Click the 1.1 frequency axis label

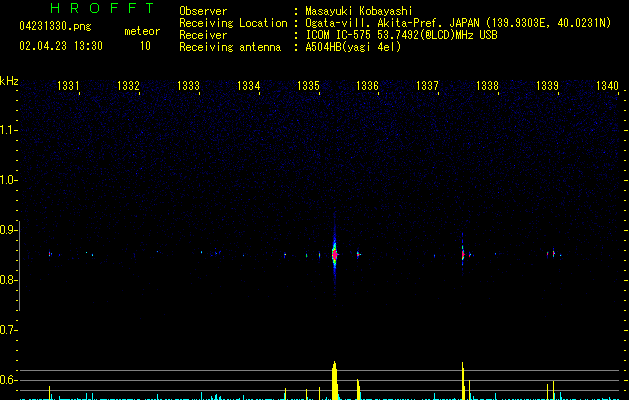[x=8, y=130]
